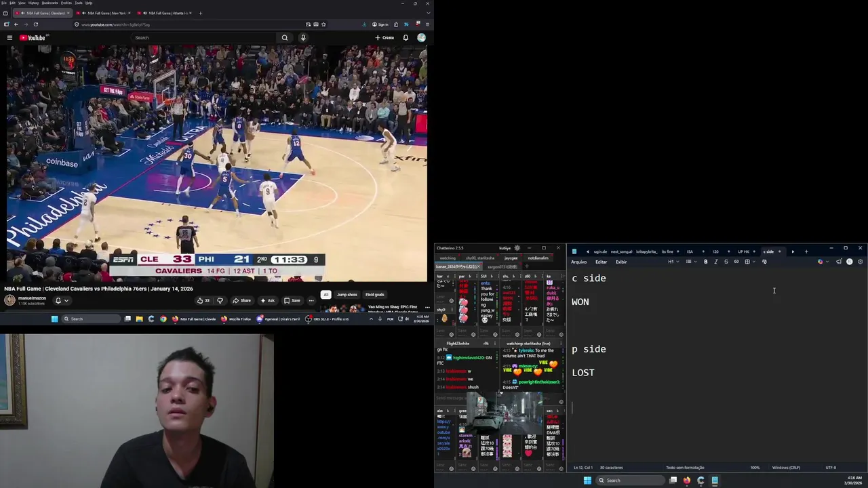Toggle bold formatting in Notepad
The width and height of the screenshot is (868, 488).
[706, 262]
